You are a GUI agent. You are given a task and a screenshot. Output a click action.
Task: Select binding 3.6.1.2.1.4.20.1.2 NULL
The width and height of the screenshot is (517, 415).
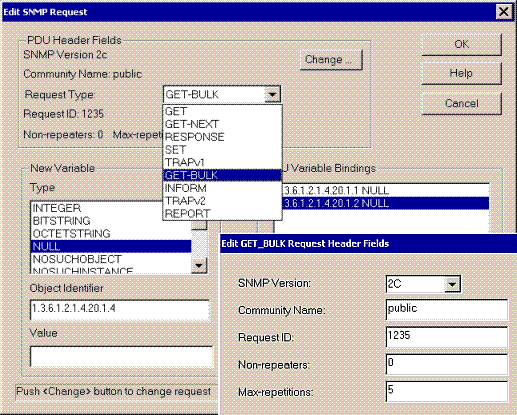386,203
